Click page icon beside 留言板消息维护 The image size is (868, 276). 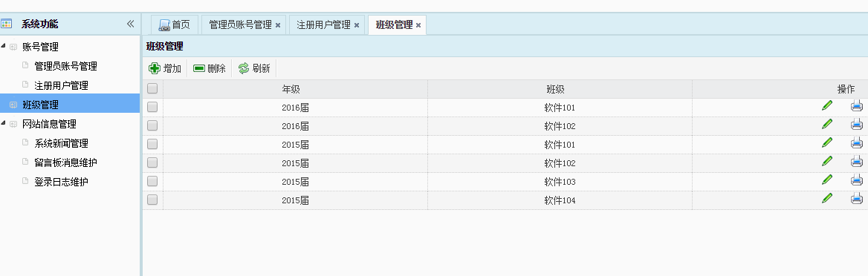point(25,162)
